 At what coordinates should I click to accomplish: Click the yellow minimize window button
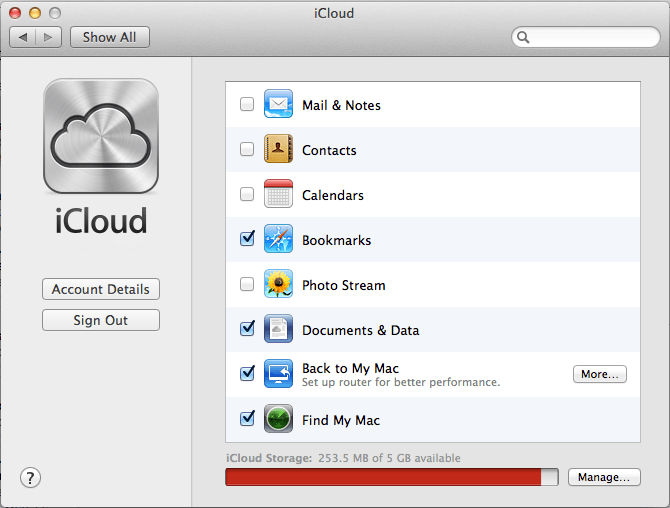[x=35, y=13]
